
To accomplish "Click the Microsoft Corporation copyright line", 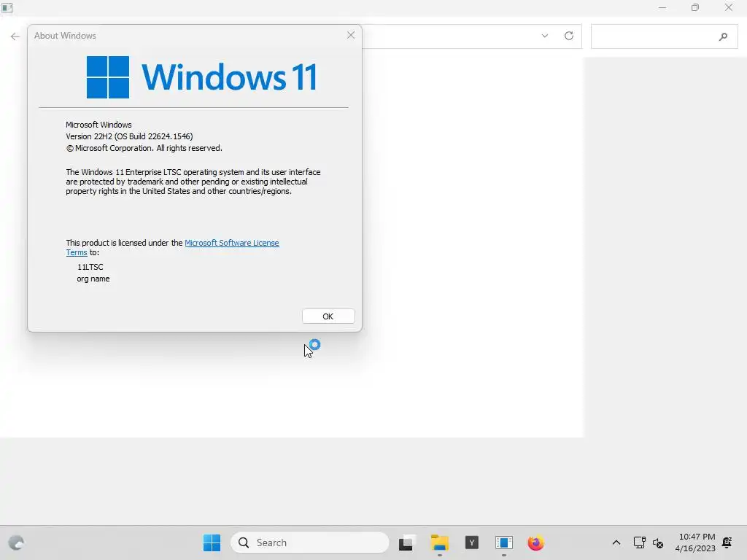I will coord(144,148).
